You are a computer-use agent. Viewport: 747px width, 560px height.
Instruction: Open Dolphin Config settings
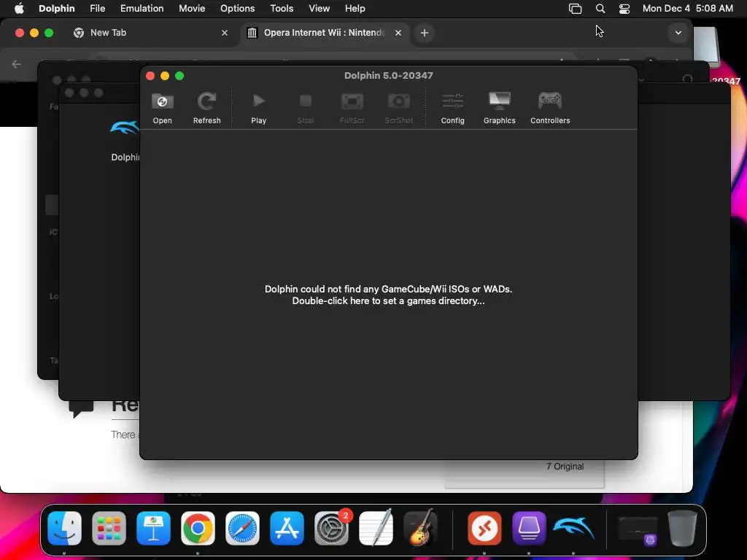pos(452,108)
